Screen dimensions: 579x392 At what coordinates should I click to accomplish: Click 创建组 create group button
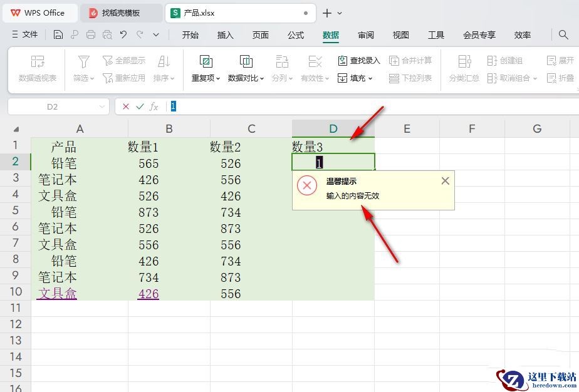point(504,61)
